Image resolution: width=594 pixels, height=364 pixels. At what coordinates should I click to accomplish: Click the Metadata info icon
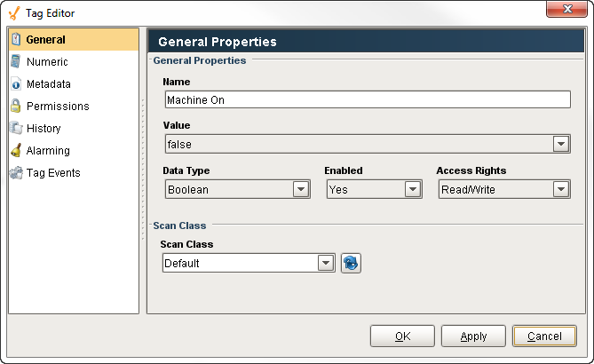tap(16, 84)
